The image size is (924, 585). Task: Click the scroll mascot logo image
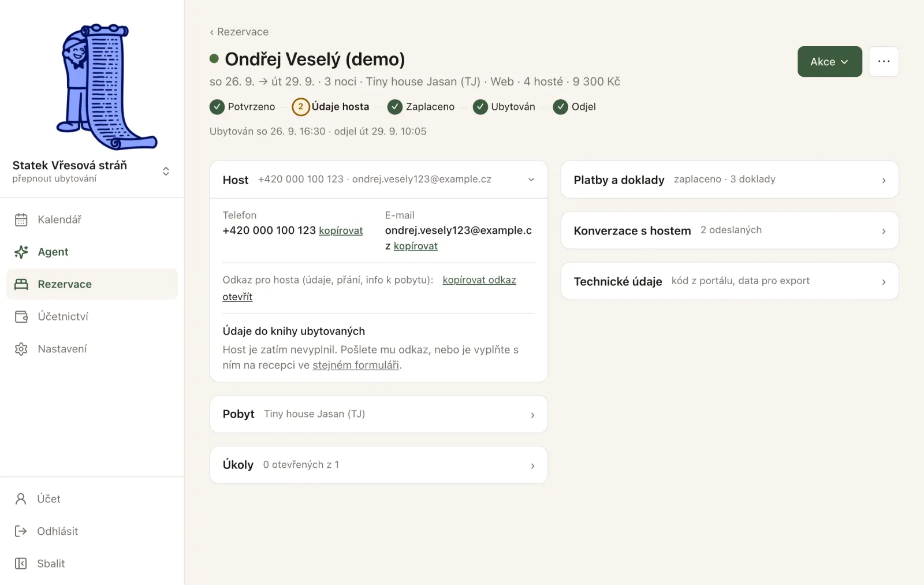[107, 87]
